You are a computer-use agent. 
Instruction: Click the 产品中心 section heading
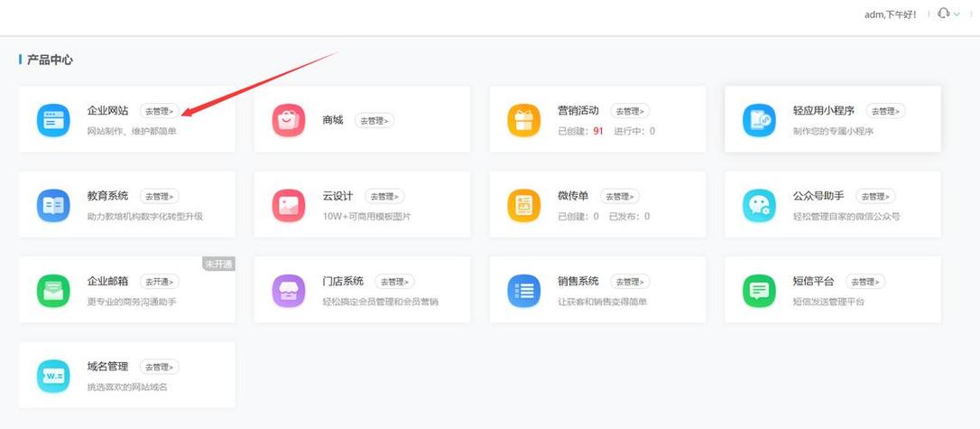click(50, 60)
